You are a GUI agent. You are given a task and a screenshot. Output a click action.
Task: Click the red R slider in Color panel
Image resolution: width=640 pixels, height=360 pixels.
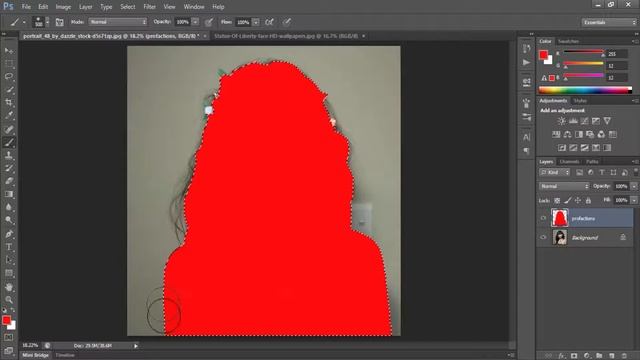pyautogui.click(x=583, y=52)
